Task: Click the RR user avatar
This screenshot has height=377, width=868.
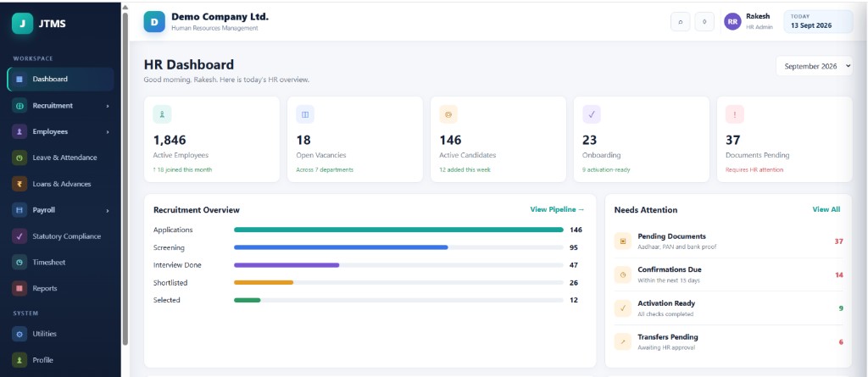Action: pyautogui.click(x=732, y=21)
